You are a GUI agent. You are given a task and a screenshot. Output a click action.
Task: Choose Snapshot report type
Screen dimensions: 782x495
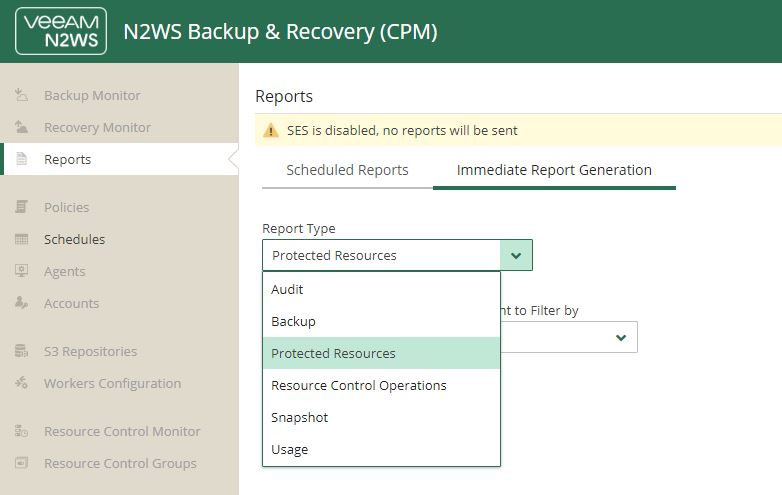click(x=381, y=417)
